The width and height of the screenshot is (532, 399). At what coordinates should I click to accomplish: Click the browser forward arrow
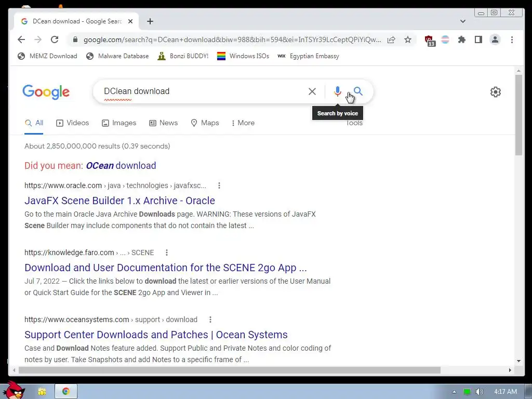pos(37,39)
